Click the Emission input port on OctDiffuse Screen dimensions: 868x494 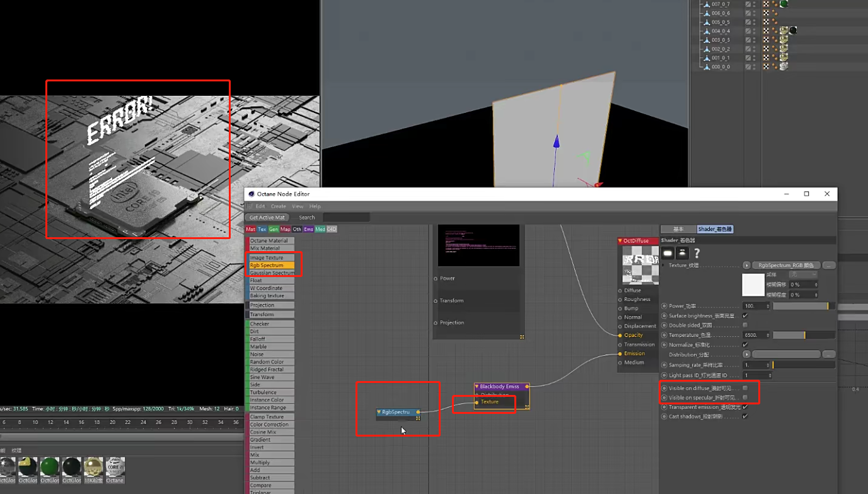[620, 353]
